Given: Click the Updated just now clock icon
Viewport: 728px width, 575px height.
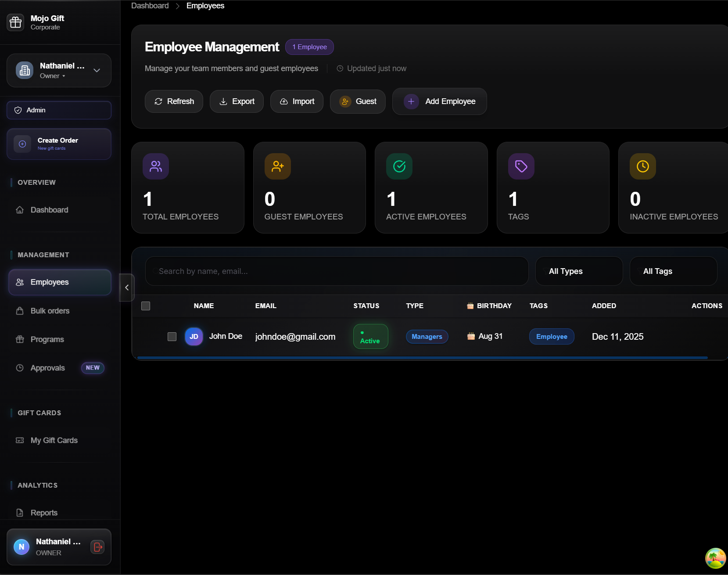Looking at the screenshot, I should coord(340,68).
